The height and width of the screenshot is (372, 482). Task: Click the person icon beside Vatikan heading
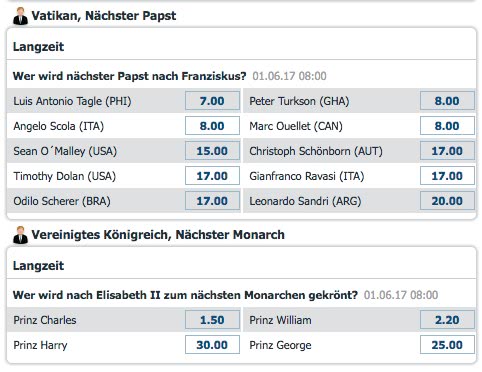point(20,16)
